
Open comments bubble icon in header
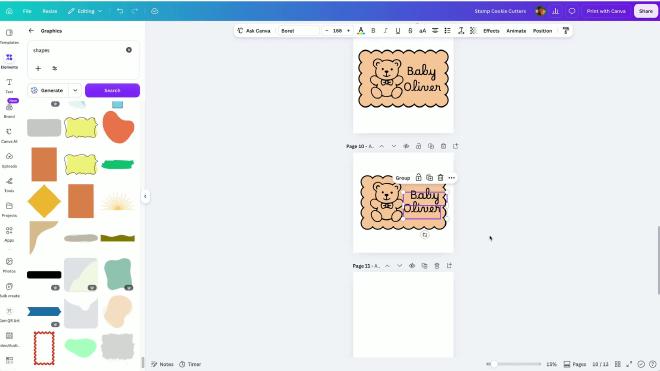pyautogui.click(x=572, y=11)
